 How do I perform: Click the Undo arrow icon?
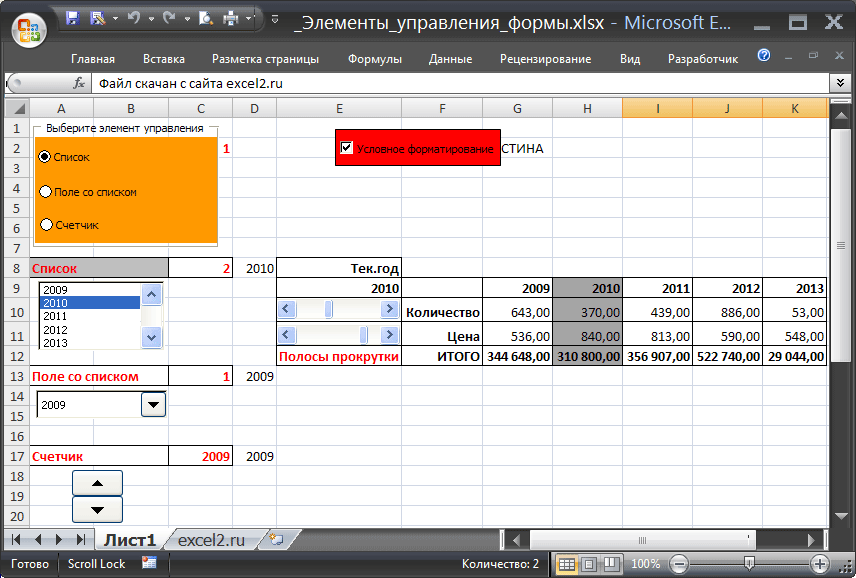click(x=133, y=18)
